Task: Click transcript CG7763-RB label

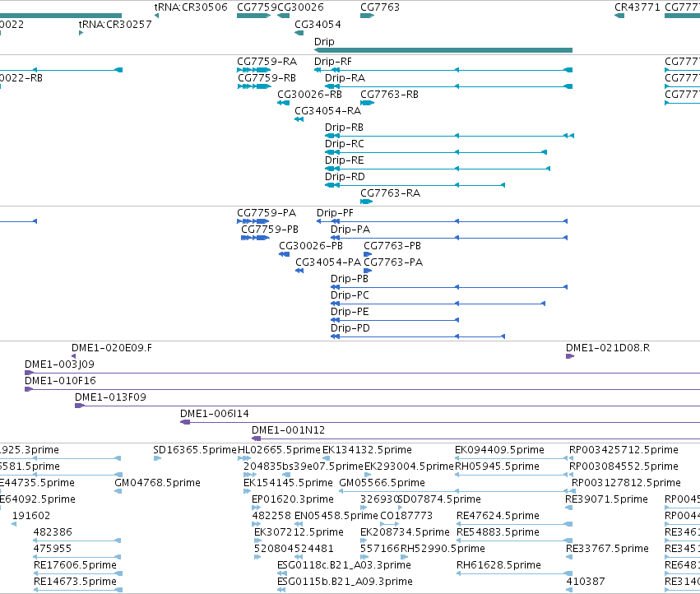Action: pos(389,95)
